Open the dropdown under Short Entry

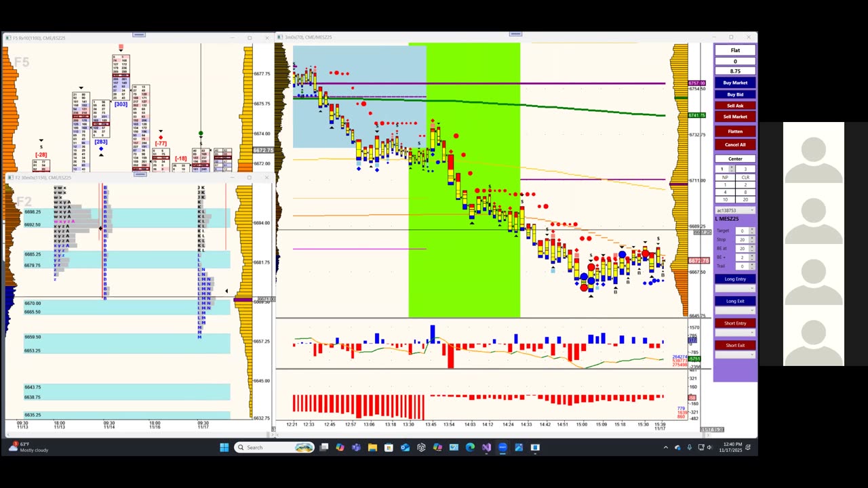(x=735, y=333)
